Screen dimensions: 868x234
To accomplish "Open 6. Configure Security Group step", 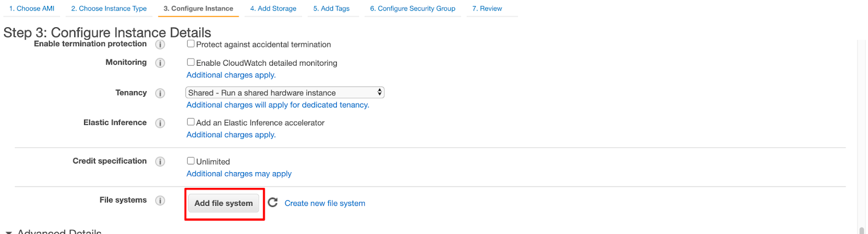I will pos(413,9).
